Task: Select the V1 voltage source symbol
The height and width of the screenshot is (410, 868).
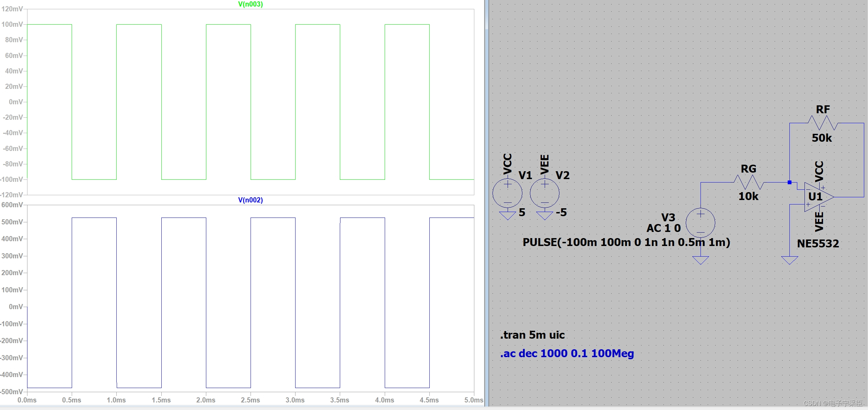Action: [x=507, y=193]
